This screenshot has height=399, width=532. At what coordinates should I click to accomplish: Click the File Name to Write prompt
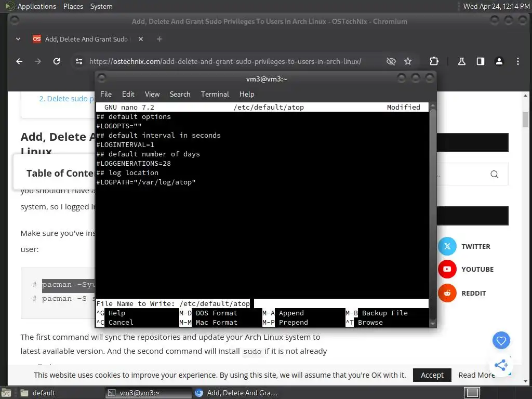click(262, 303)
